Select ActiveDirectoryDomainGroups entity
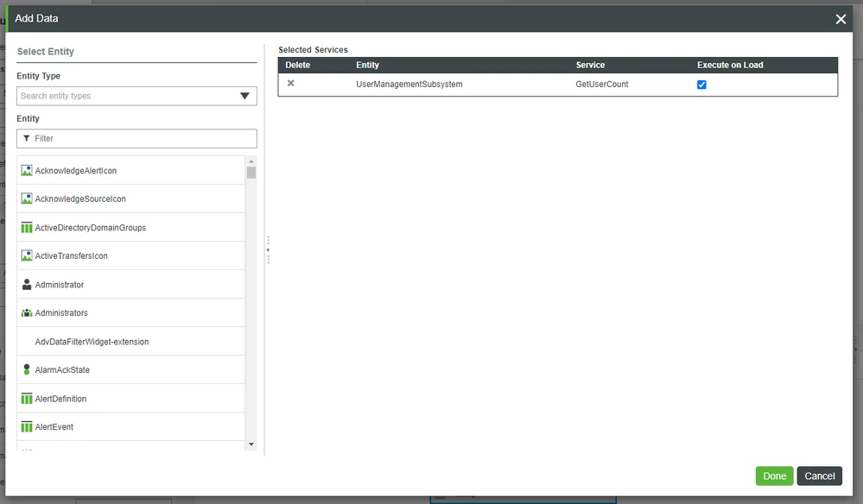Viewport: 863px width, 504px height. click(131, 228)
